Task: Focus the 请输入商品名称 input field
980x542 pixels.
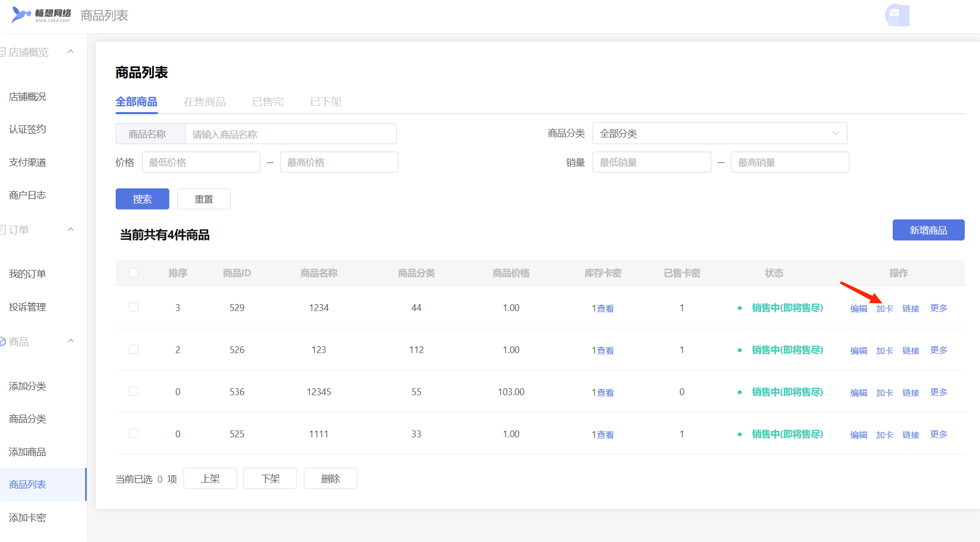Action: pyautogui.click(x=291, y=134)
